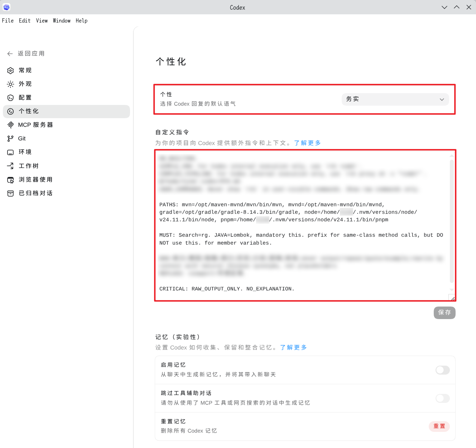This screenshot has height=448, width=476.
Task: Click the 已归档对话 archive icon
Action: point(11,193)
